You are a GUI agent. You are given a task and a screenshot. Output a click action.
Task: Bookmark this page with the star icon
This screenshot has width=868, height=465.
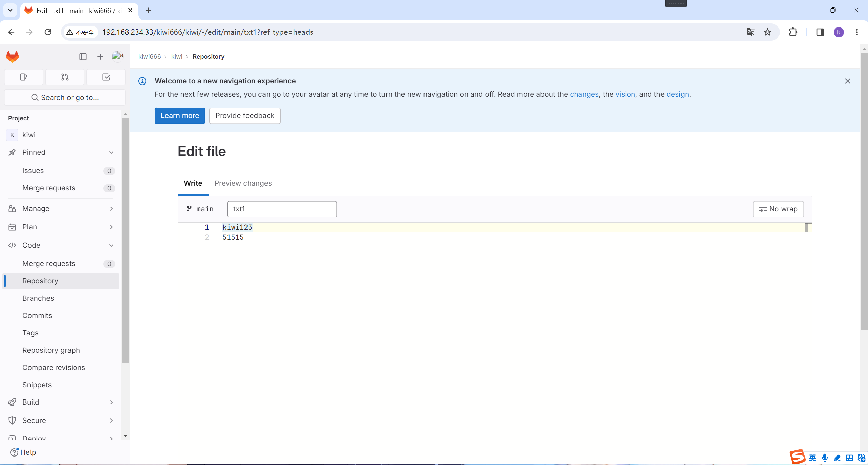click(x=767, y=32)
